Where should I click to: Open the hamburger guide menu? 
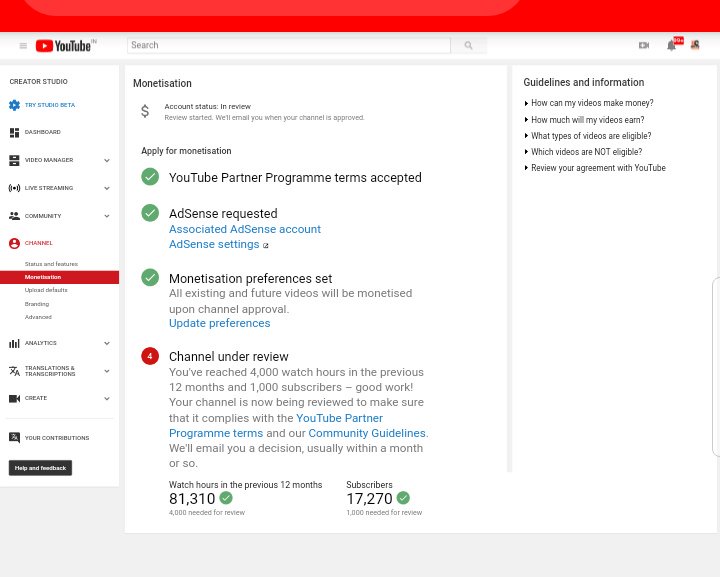point(23,45)
